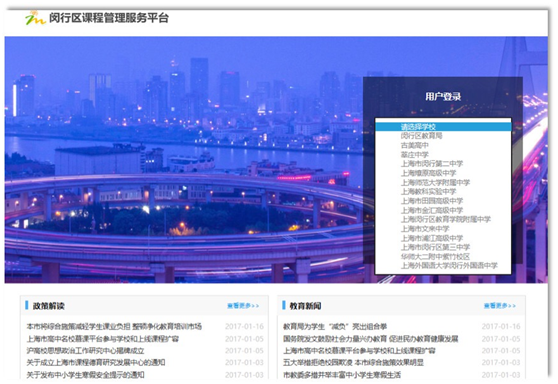
Task: Pick 上海市文来中学 from the list
Action: [425, 228]
